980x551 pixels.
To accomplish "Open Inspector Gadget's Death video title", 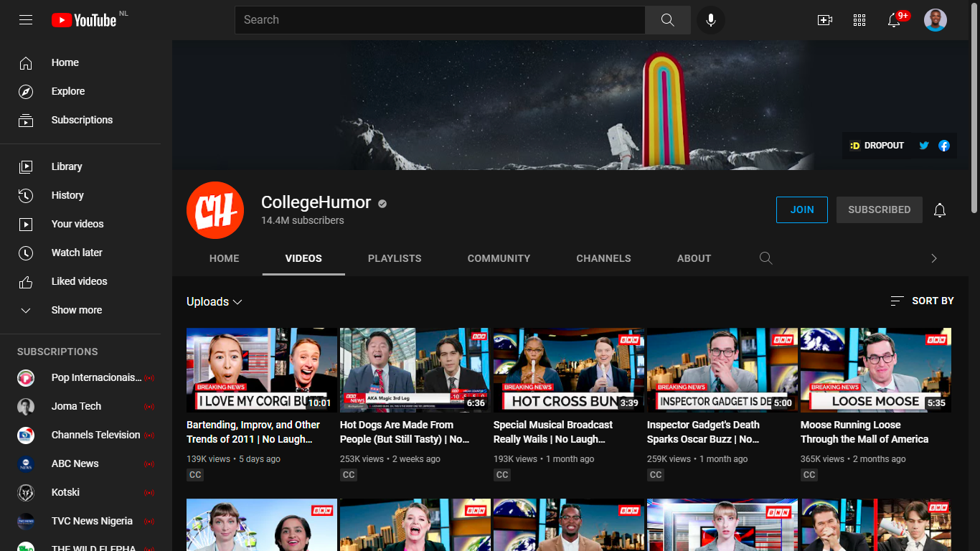I will point(704,432).
